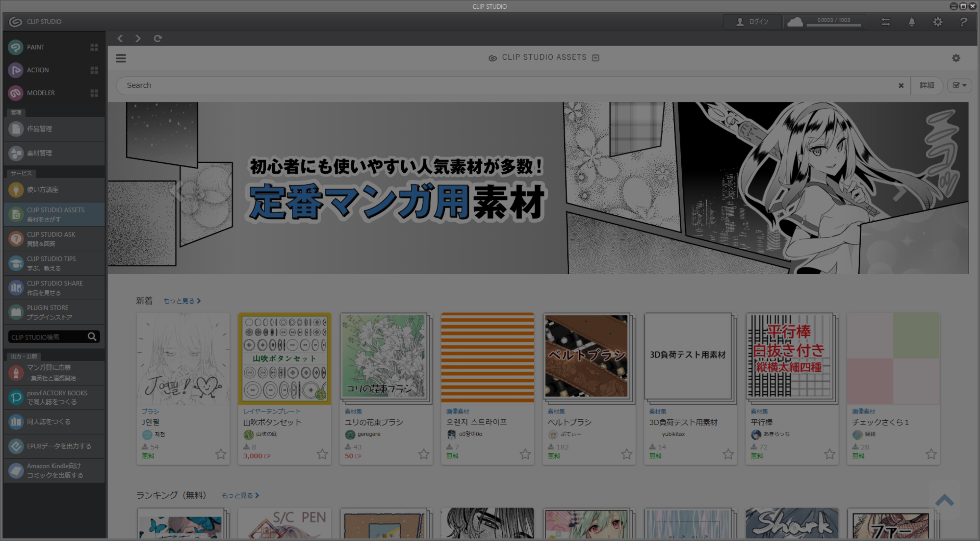This screenshot has height=541, width=980.
Task: Open the Assets page settings gear
Action: tap(956, 58)
